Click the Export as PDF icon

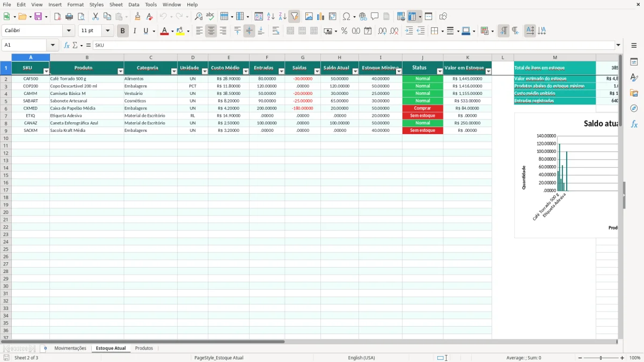[57, 17]
